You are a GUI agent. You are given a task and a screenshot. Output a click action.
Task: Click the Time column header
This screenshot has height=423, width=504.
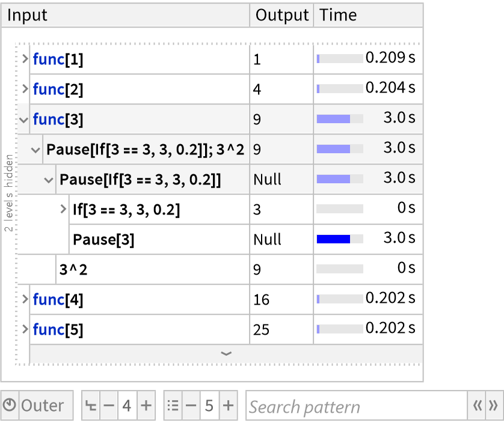(x=339, y=16)
